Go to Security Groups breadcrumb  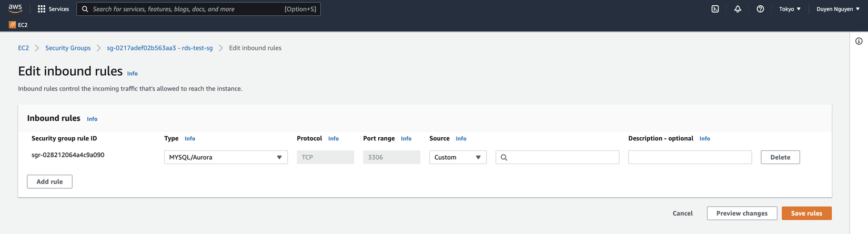68,48
